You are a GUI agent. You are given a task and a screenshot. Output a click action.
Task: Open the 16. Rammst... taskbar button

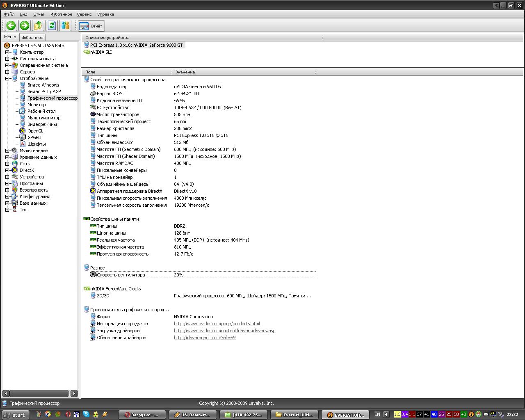tap(192, 415)
